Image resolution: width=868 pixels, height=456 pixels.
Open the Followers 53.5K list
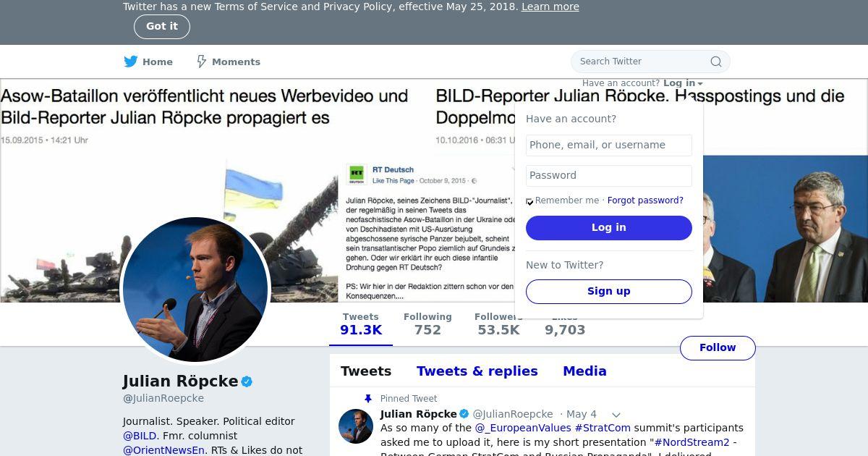pyautogui.click(x=498, y=324)
